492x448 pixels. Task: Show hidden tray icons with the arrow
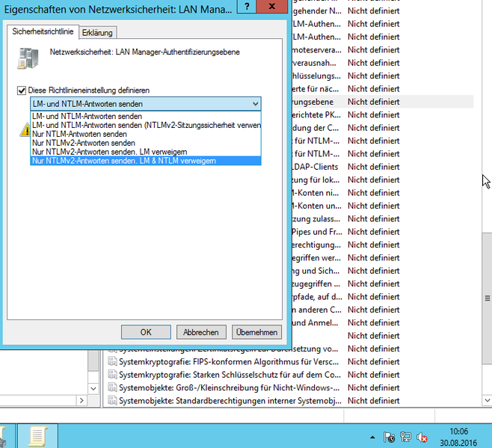[x=371, y=438]
